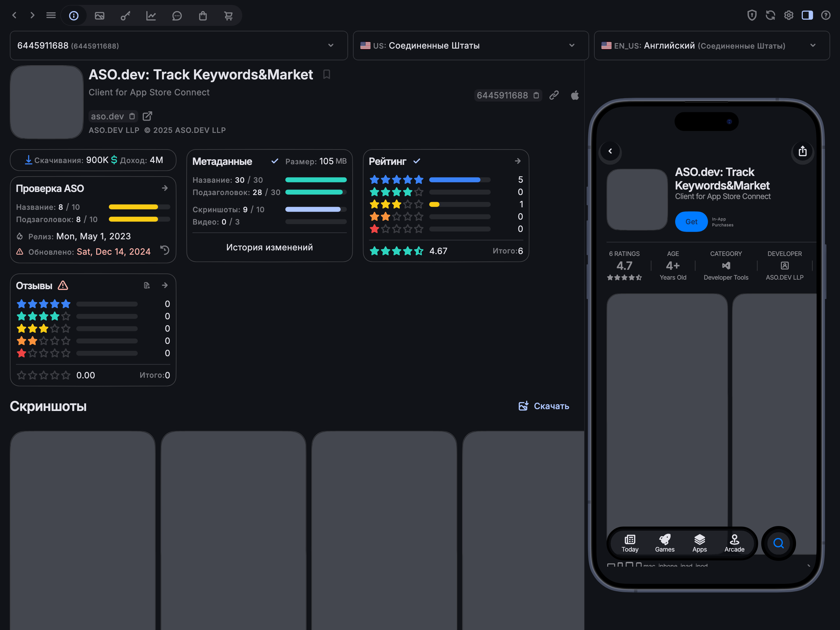
Task: Select the Apps tab in phone preview
Action: (x=699, y=543)
